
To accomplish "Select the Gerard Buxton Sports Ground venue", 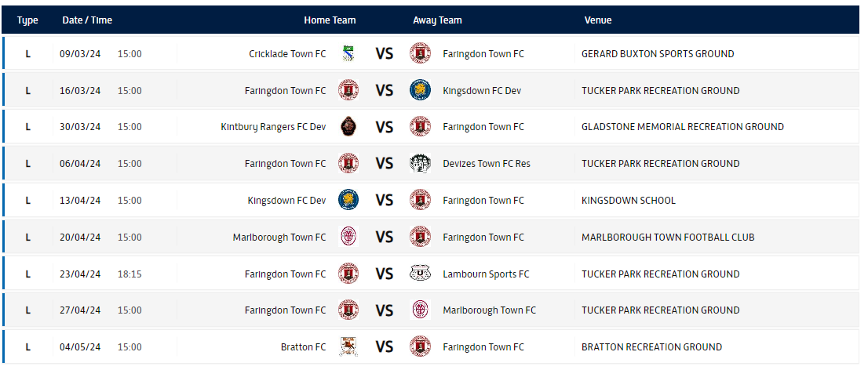I will pyautogui.click(x=658, y=53).
